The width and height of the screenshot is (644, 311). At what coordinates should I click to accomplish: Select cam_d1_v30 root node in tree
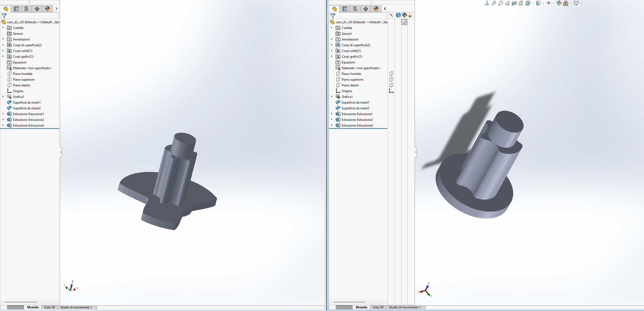pos(359,22)
